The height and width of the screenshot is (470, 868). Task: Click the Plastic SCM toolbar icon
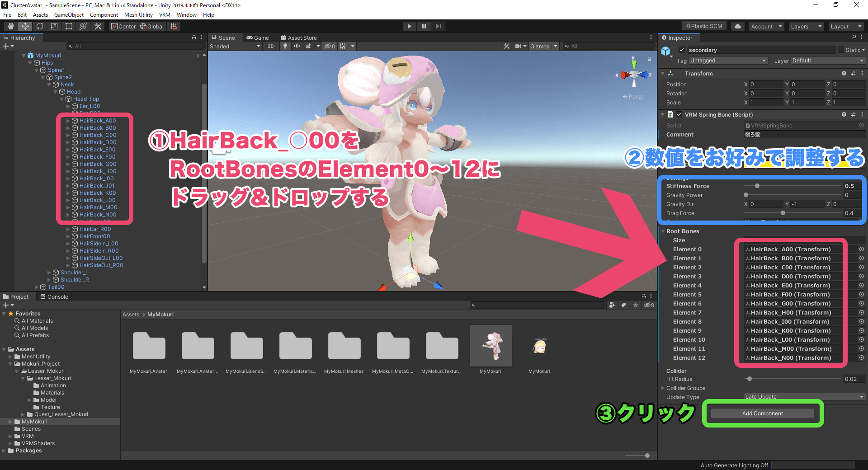point(703,26)
